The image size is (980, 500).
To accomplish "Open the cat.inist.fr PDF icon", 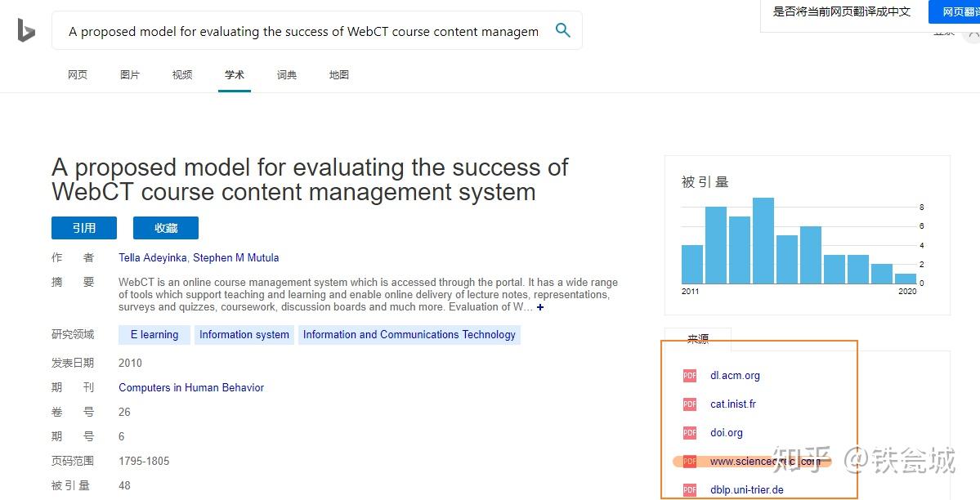I will point(689,404).
